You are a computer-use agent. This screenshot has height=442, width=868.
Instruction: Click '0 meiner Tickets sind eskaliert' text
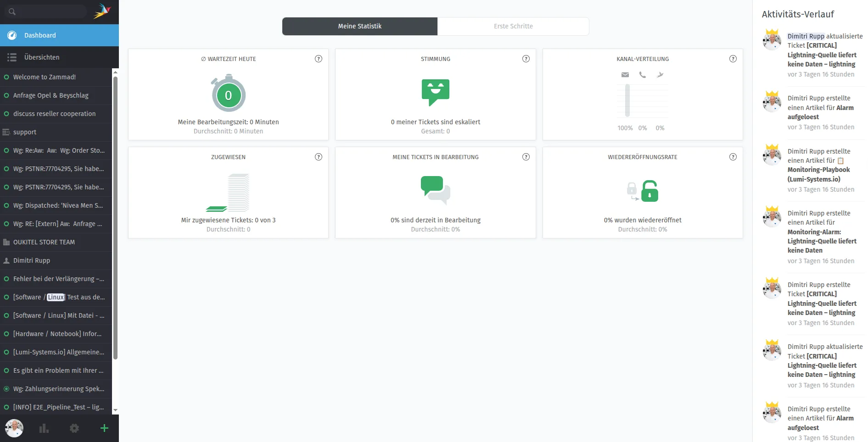point(436,122)
